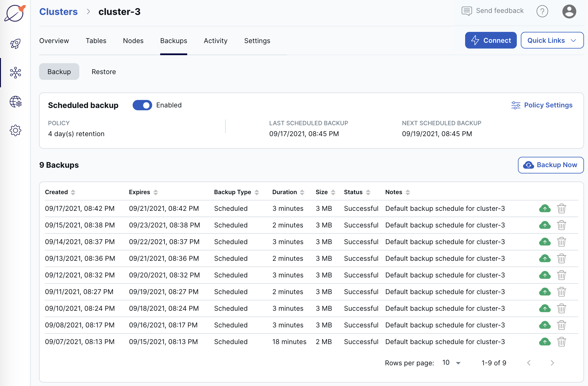Restore the 09/12/2021 08:32 PM backup
This screenshot has width=588, height=386.
pyautogui.click(x=545, y=275)
